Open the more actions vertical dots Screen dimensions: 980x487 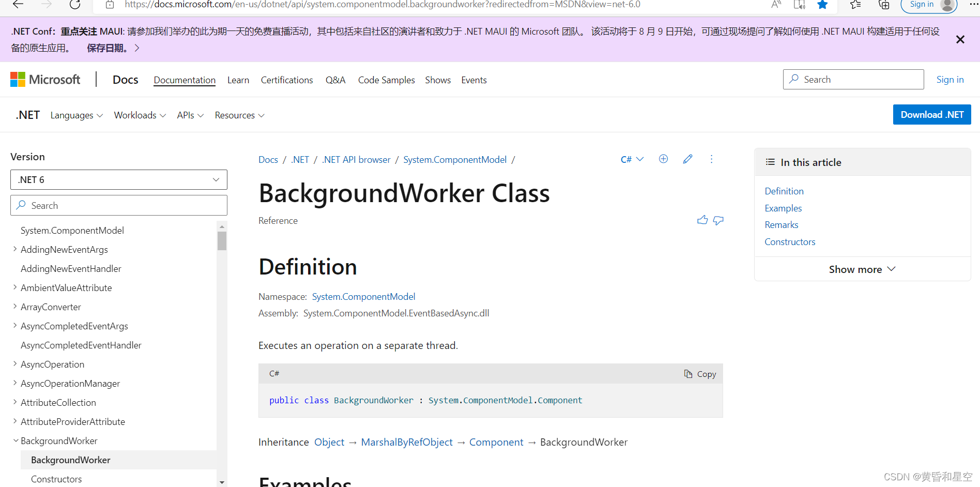(711, 159)
